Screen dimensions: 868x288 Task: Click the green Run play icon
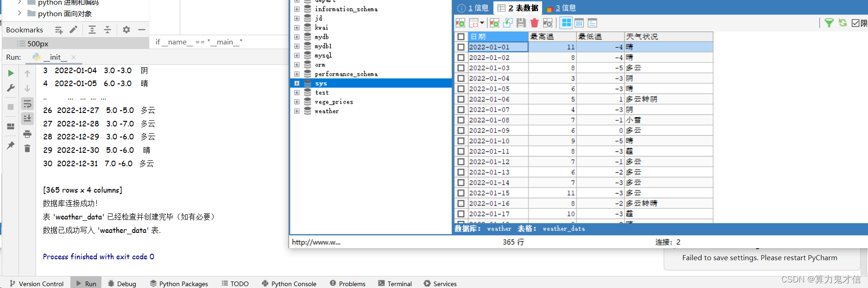coord(11,73)
